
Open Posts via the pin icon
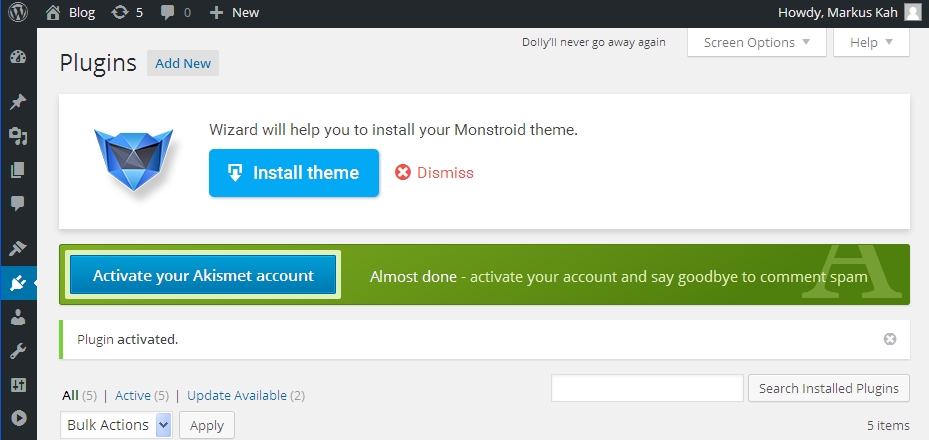pos(18,102)
